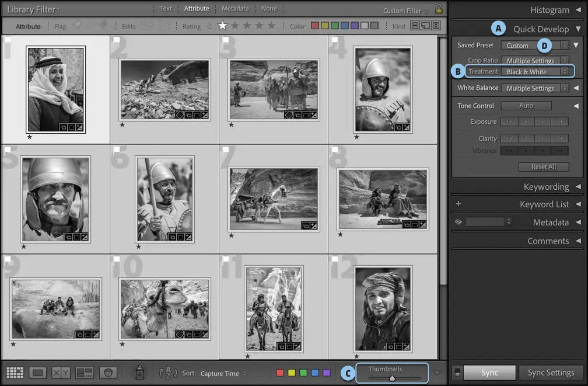588x386 pixels.
Task: Toggle the filter lock padlock icon
Action: click(439, 9)
